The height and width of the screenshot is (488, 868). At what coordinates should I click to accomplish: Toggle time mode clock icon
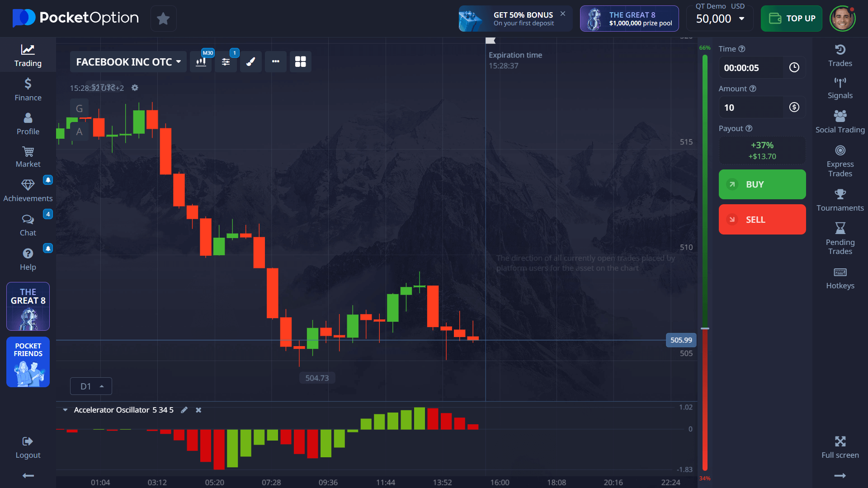pos(794,68)
